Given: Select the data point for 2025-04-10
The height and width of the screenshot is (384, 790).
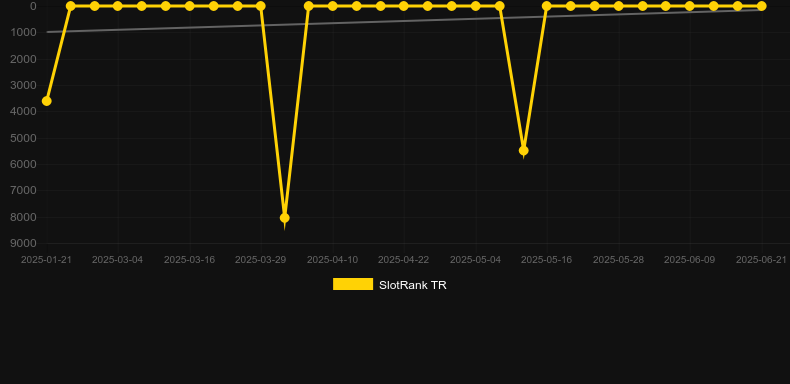Looking at the screenshot, I should (x=333, y=6).
